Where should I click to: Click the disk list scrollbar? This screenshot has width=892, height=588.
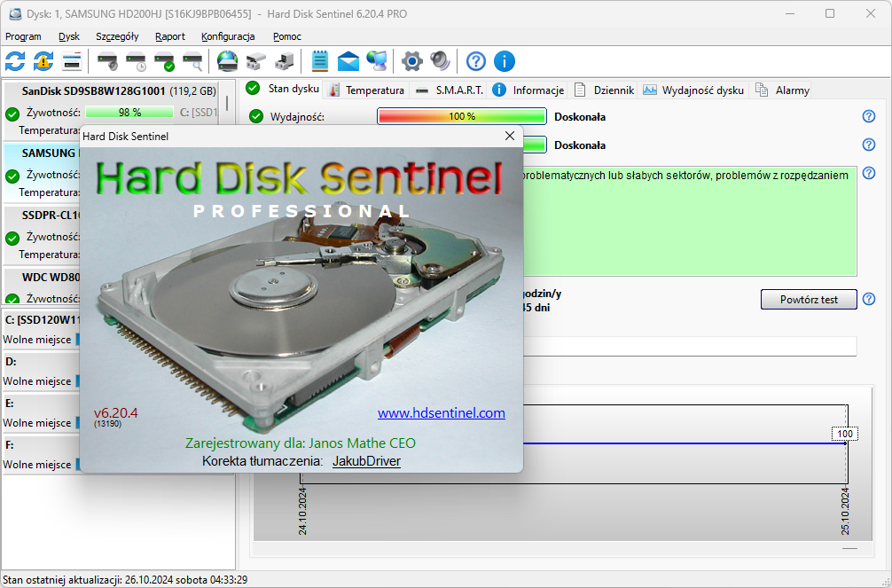(226, 104)
